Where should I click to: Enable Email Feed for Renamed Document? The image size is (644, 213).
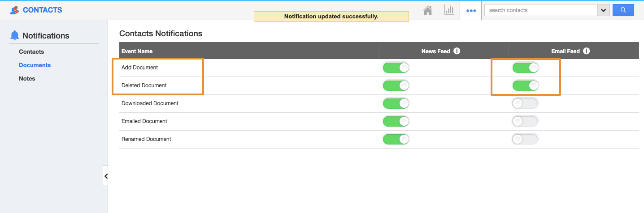coord(525,139)
